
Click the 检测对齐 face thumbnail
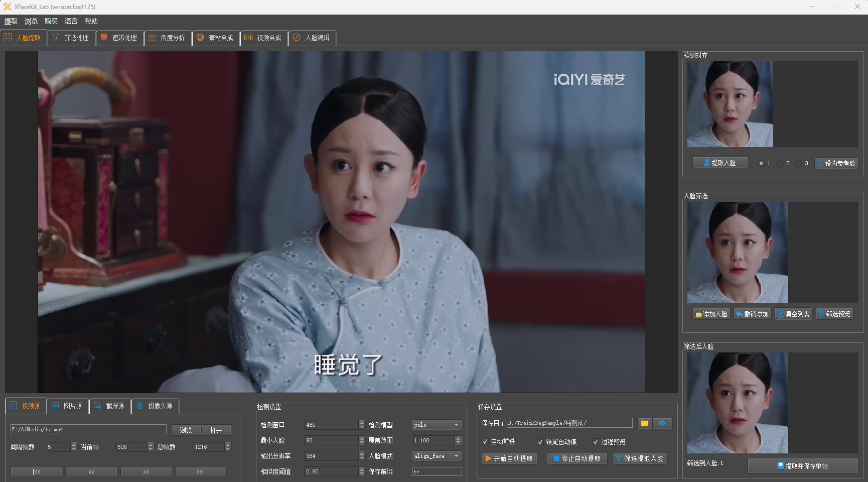point(730,104)
